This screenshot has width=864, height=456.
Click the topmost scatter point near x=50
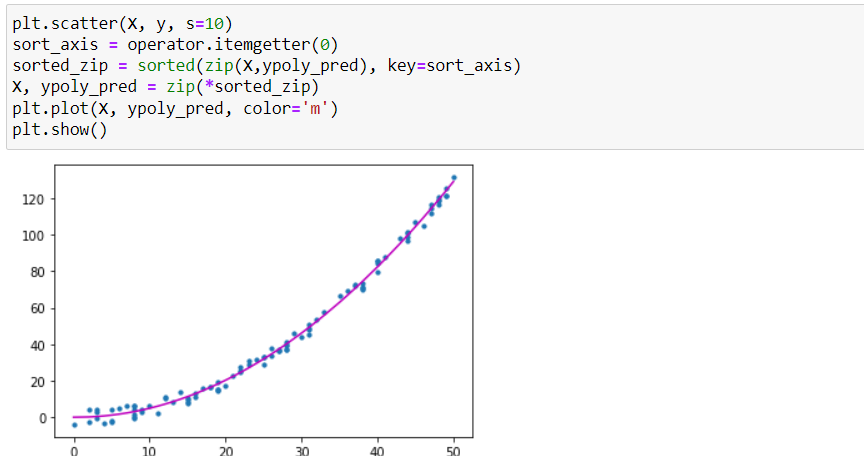click(x=454, y=178)
